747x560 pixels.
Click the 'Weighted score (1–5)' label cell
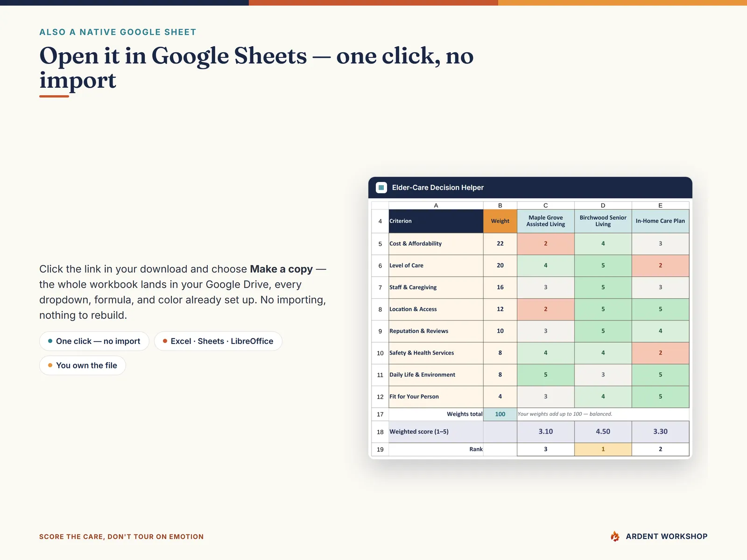coord(436,432)
